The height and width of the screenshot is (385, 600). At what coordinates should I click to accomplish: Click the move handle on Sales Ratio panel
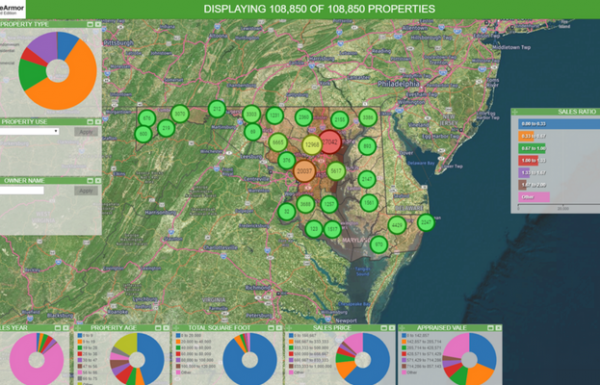coord(515,112)
